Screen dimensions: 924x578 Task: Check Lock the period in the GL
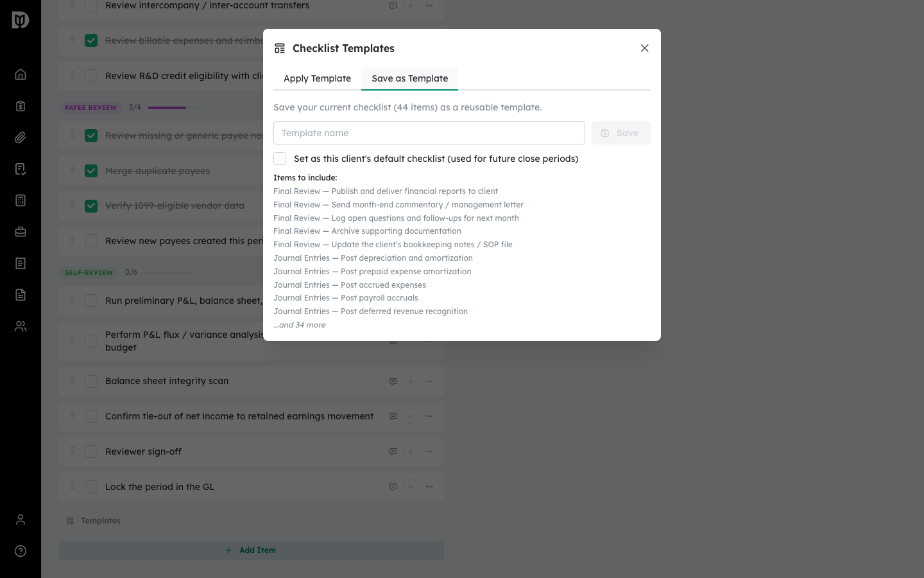[x=91, y=487]
